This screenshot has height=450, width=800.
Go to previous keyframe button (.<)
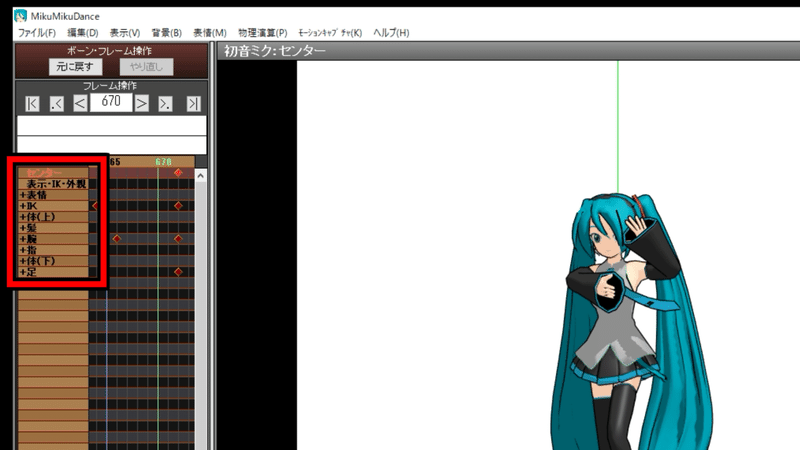click(x=57, y=104)
